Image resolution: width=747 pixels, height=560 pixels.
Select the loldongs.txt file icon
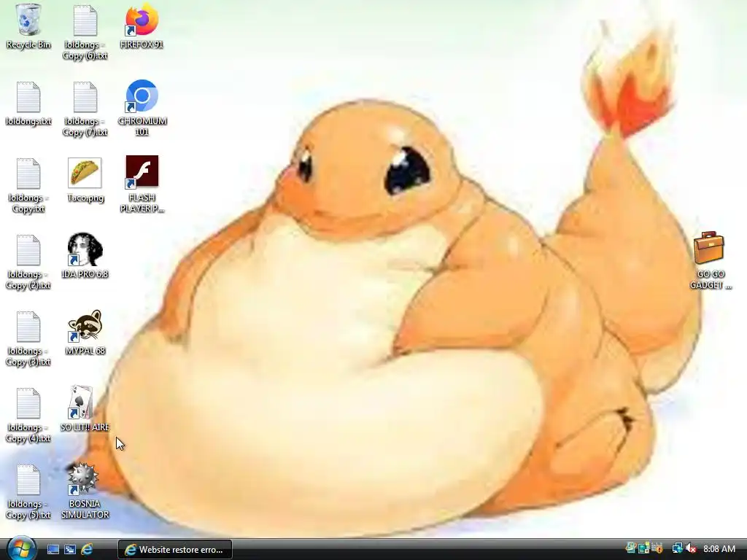tap(28, 104)
